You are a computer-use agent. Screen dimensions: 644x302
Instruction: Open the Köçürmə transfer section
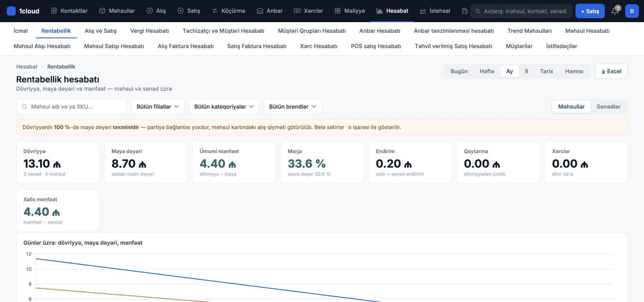(229, 11)
